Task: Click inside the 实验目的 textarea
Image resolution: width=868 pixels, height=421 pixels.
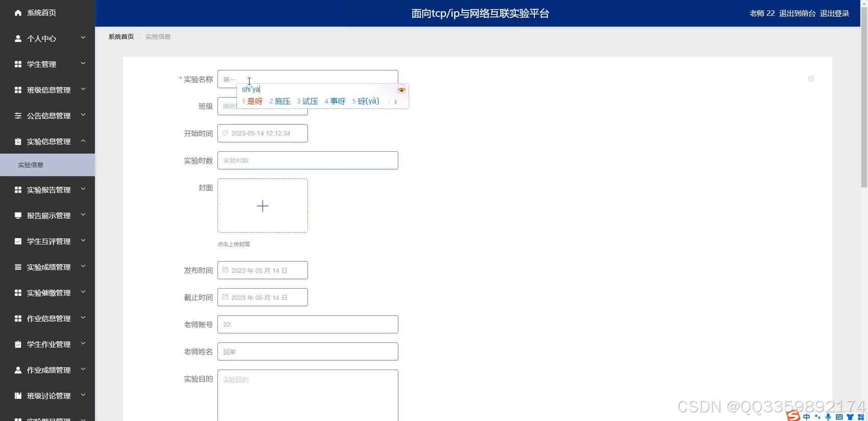Action: [308, 395]
